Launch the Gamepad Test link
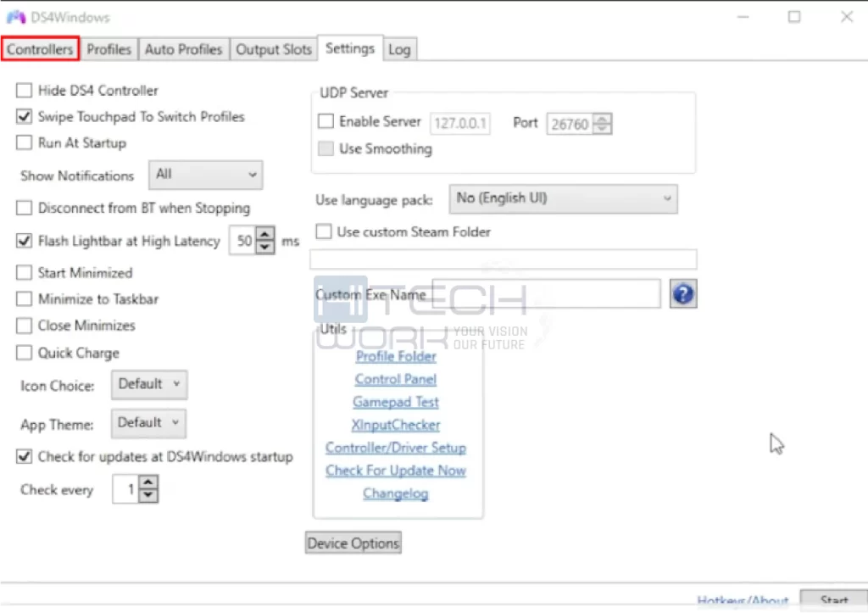 (396, 402)
